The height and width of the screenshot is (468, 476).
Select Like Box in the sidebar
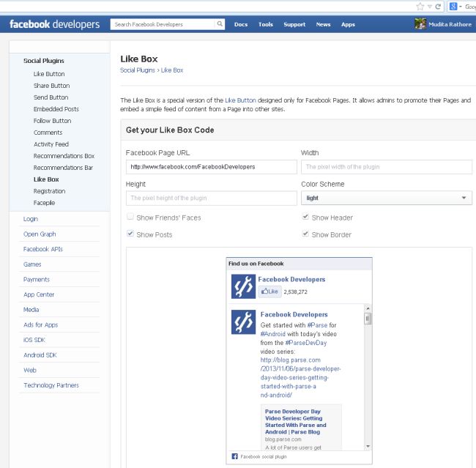click(x=46, y=179)
